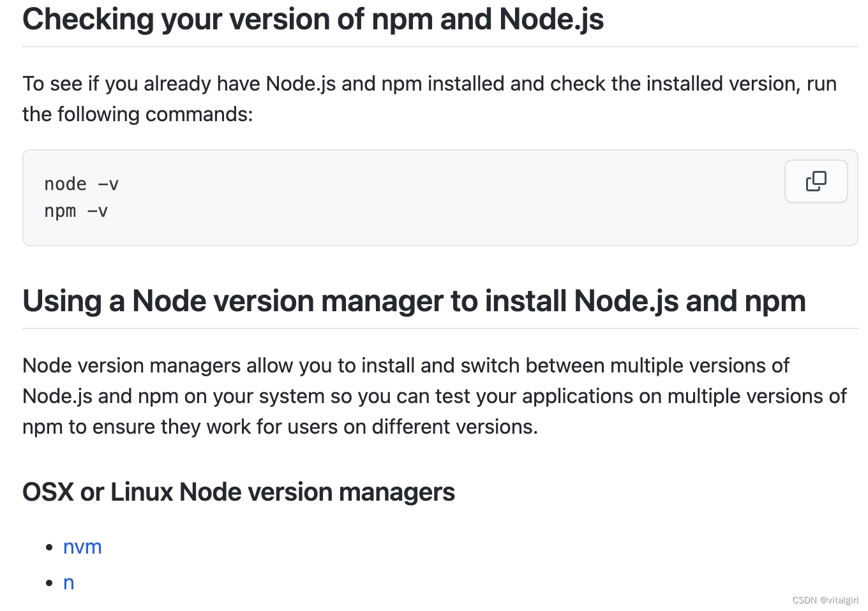
Task: Click heading 'Using a Node version manager'
Action: click(414, 301)
